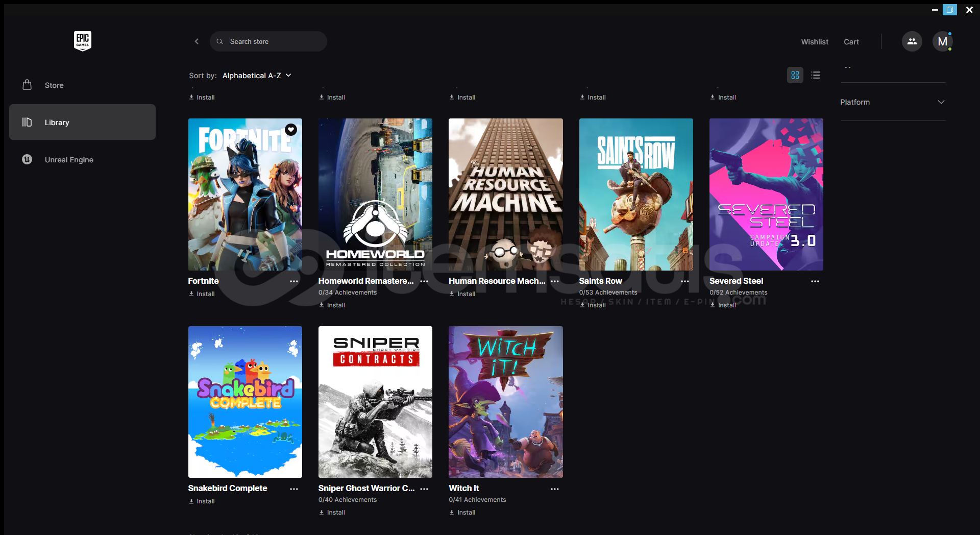Click Sniper 0/40 Achievements text
Viewport: 980px width, 535px height.
click(x=348, y=500)
